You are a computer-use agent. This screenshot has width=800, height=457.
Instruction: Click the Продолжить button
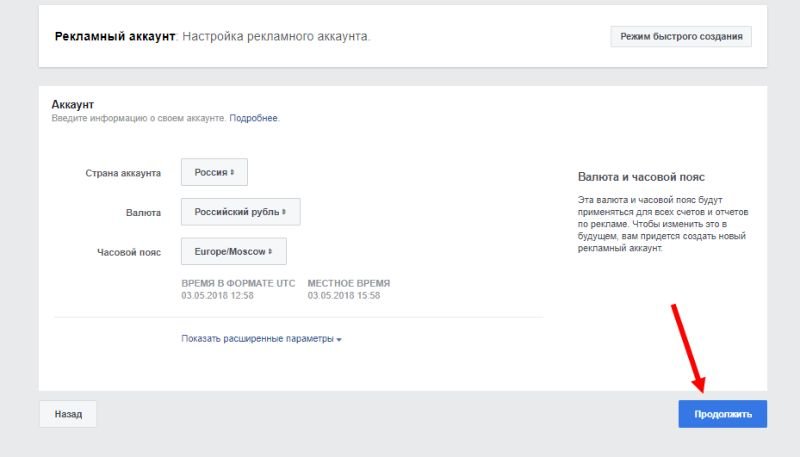tap(722, 414)
